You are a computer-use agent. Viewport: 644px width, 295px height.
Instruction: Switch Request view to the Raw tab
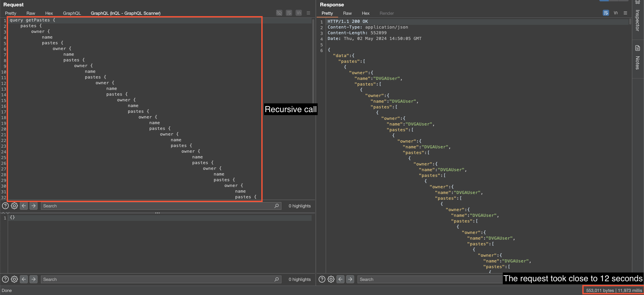(31, 13)
